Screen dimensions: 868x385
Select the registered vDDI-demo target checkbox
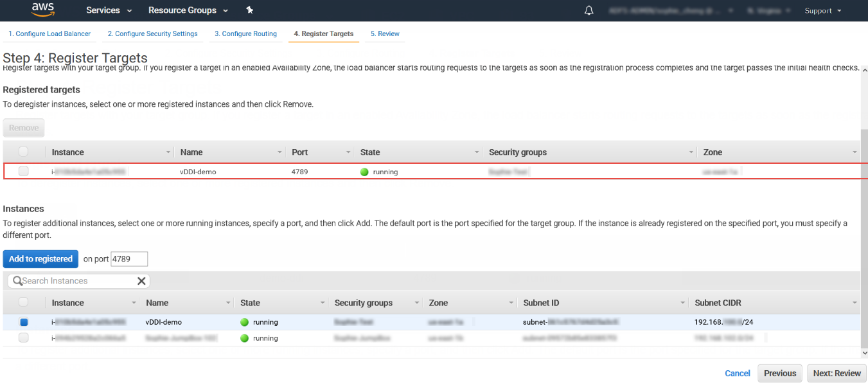pyautogui.click(x=24, y=171)
